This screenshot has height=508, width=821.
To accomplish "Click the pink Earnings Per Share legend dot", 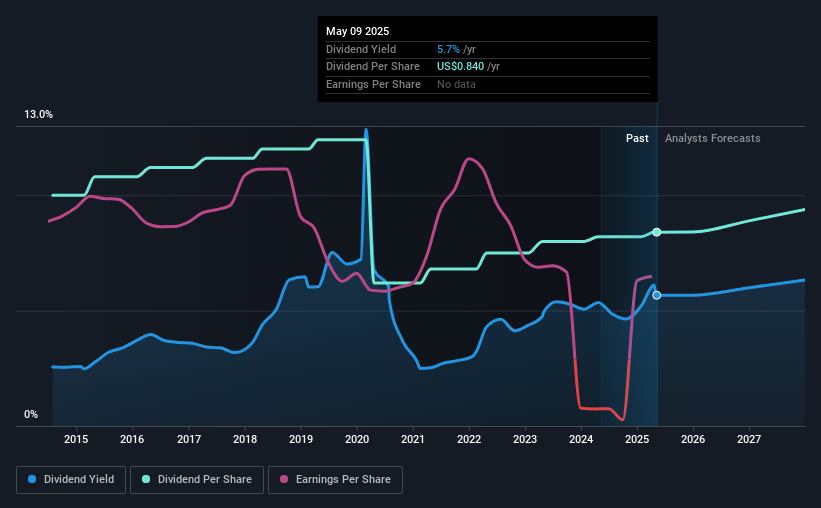I will [x=284, y=479].
